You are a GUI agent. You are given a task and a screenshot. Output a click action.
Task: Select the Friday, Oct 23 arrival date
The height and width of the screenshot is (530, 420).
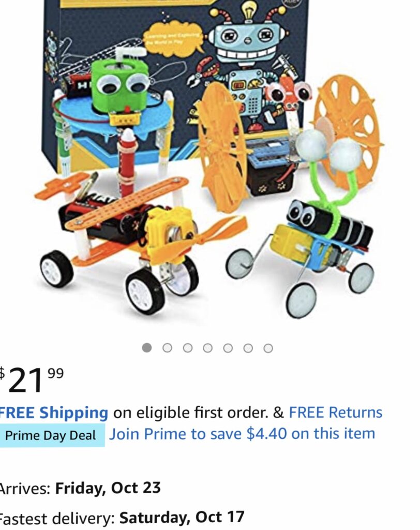[108, 488]
